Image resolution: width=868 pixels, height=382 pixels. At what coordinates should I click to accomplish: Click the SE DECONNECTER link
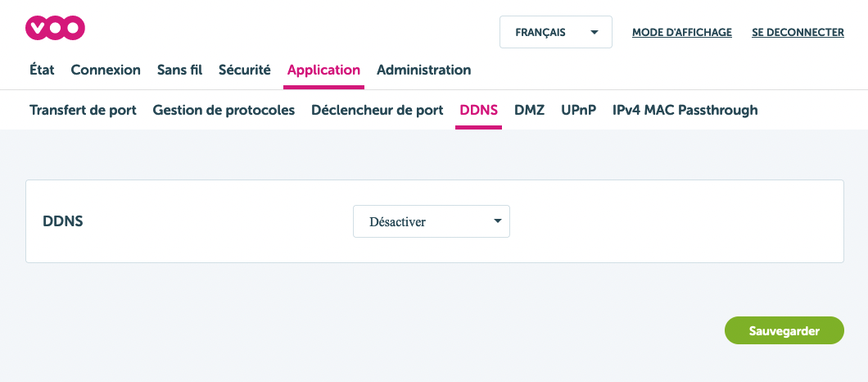(798, 33)
